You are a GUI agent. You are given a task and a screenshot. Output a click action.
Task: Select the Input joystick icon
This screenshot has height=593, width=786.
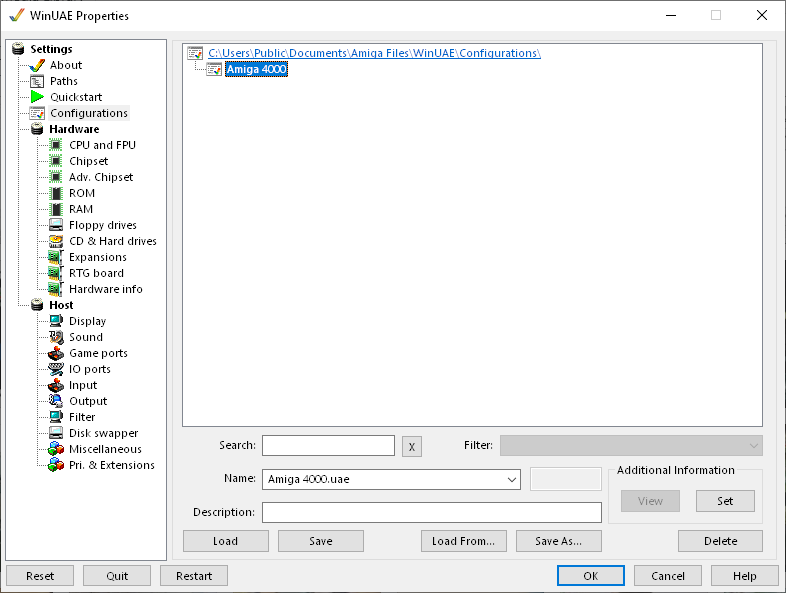pos(56,385)
